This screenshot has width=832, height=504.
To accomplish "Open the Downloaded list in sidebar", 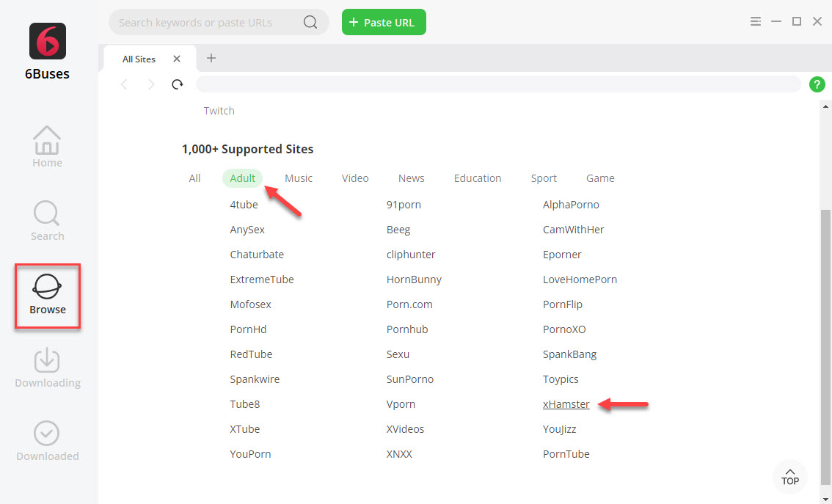I will 47,441.
